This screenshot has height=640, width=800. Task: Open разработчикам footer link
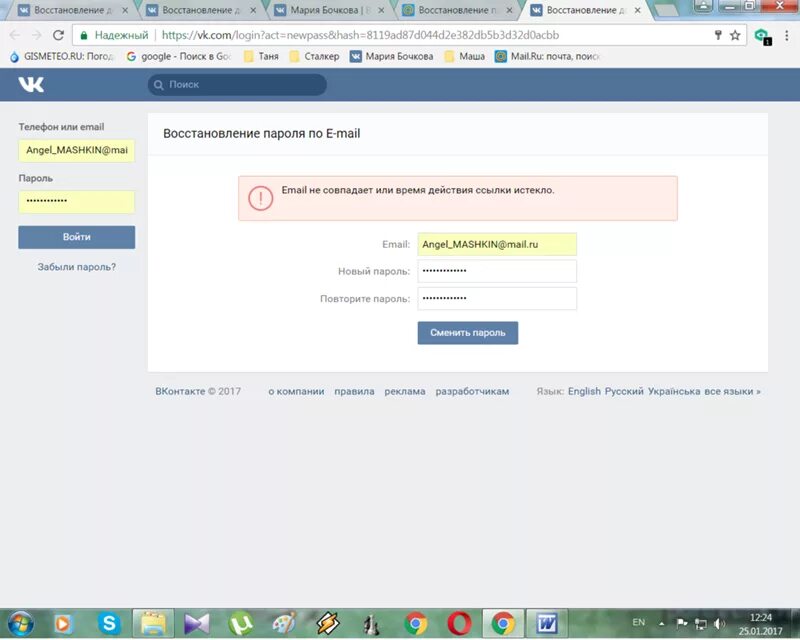pyautogui.click(x=472, y=391)
